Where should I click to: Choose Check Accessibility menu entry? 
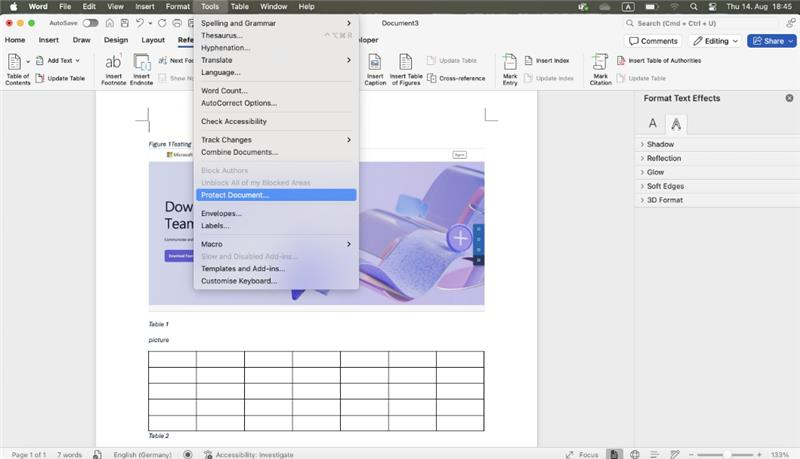tap(276, 121)
